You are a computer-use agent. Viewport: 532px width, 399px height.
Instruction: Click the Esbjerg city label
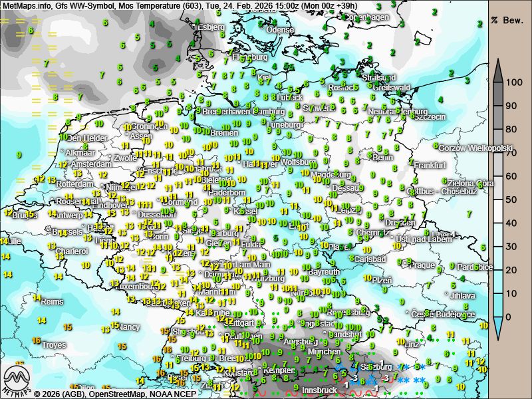pos(211,27)
